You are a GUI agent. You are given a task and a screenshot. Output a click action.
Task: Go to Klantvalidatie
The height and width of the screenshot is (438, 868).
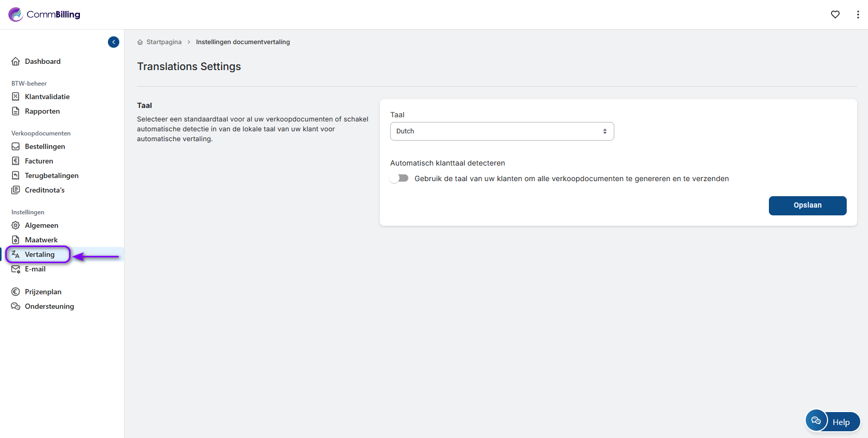tap(47, 97)
